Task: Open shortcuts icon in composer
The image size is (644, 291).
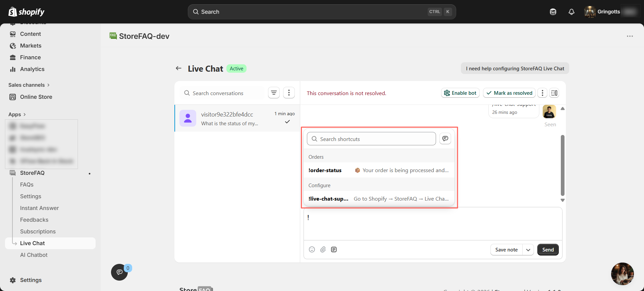Action: click(334, 249)
